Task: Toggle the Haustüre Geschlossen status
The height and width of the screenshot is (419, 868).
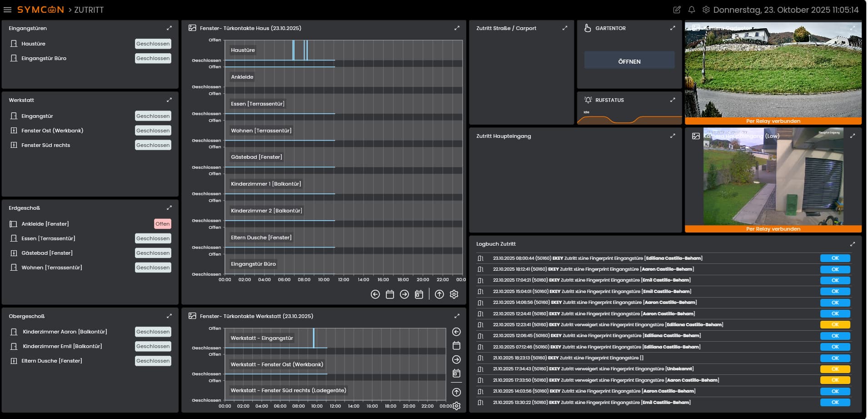Action: click(153, 44)
